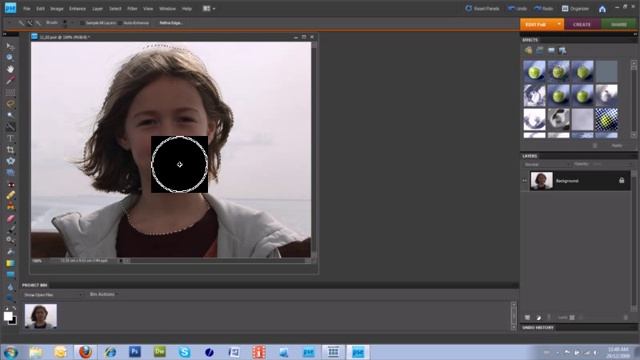Screen dimensions: 640x360
Task: Select the Eraser tool
Action: click(x=10, y=218)
